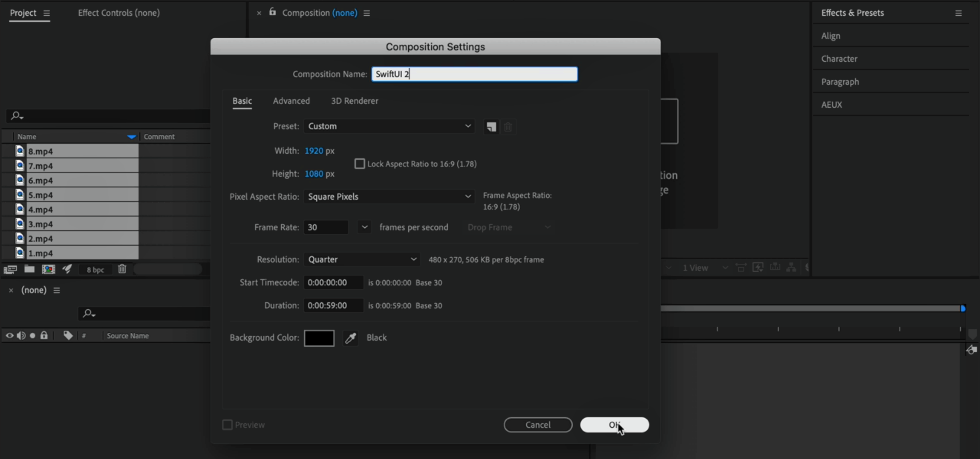Image resolution: width=980 pixels, height=459 pixels.
Task: Click the Width 1920 value
Action: [314, 151]
